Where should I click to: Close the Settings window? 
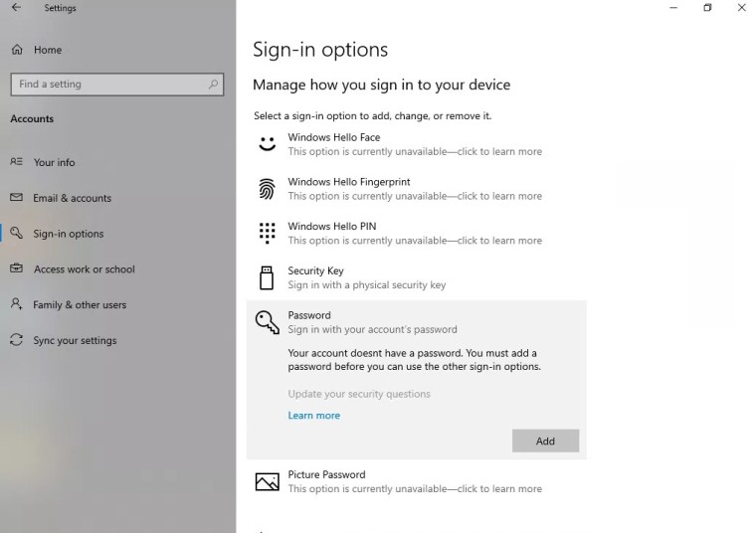point(741,7)
